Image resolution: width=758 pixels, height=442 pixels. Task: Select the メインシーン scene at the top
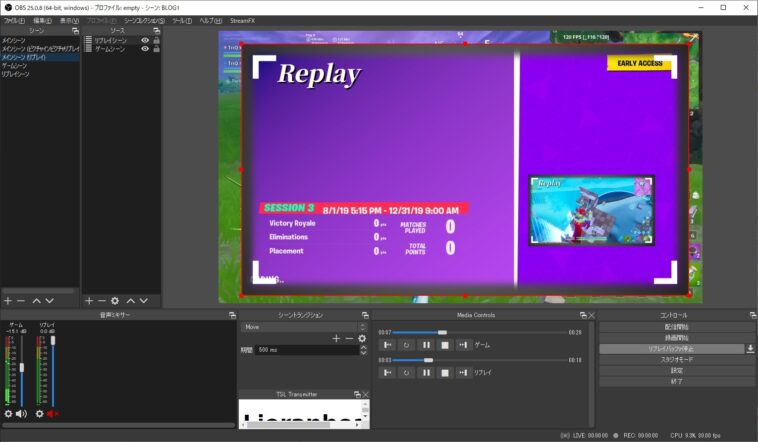click(x=40, y=41)
